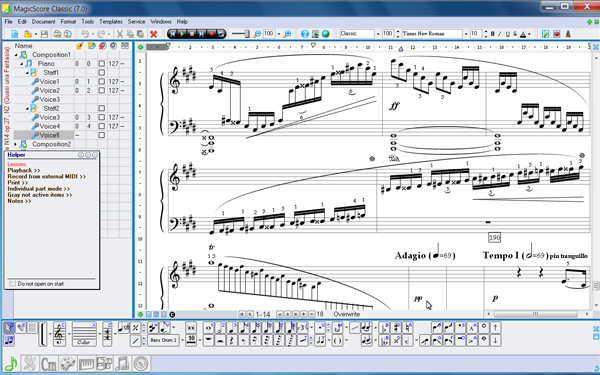
Task: Open the Templates menu
Action: click(111, 22)
